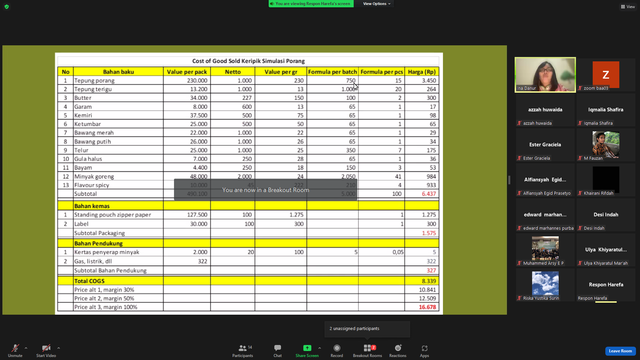Select azzah huwaida participant tile
640x360 pixels.
[x=545, y=110]
